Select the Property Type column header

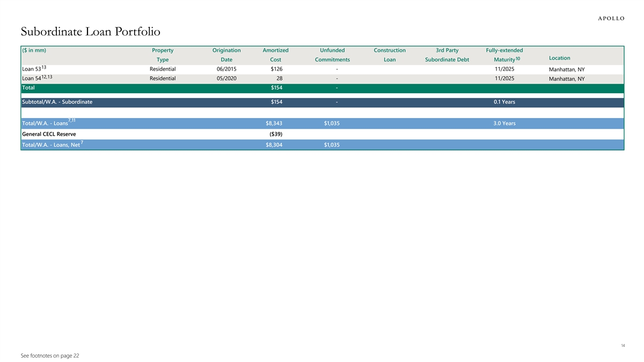(x=163, y=55)
